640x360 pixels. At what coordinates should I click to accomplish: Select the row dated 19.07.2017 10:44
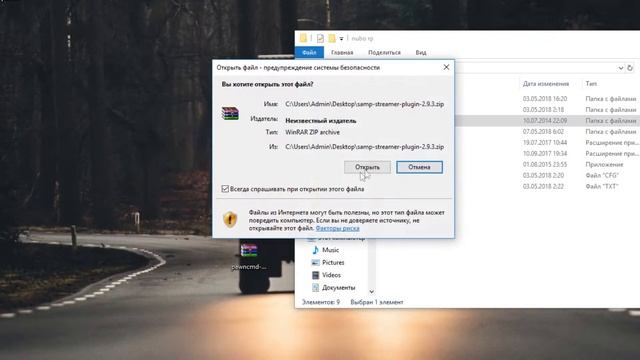(547, 143)
